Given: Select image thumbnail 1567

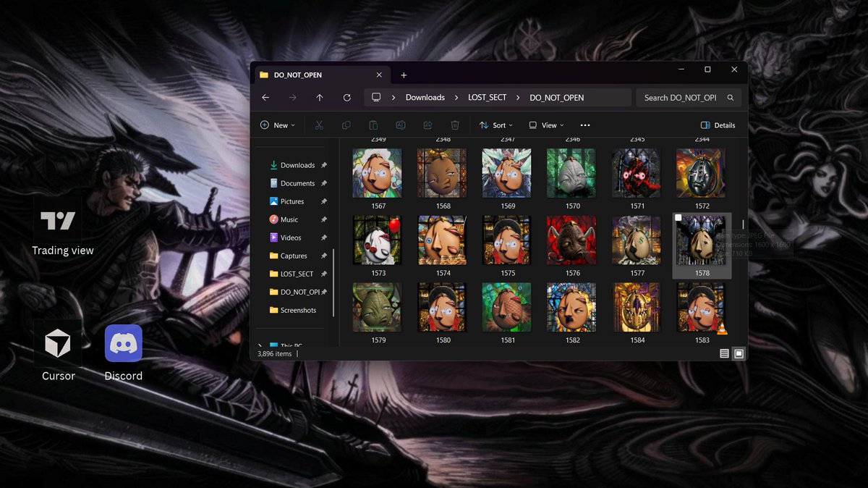Looking at the screenshot, I should pos(378,174).
